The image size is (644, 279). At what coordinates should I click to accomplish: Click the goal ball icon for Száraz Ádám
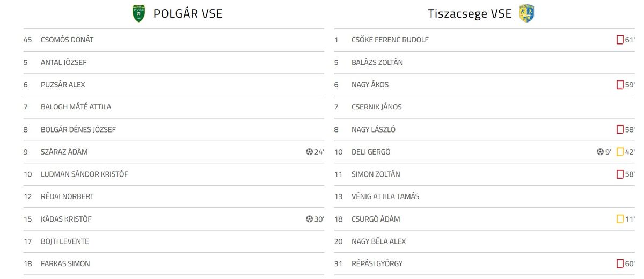309,152
